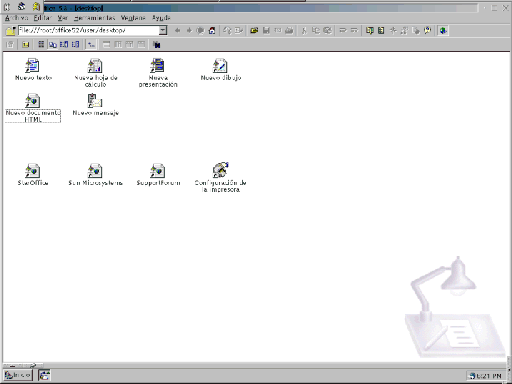
Task: Click the clock in the taskbar tray
Action: [489, 376]
